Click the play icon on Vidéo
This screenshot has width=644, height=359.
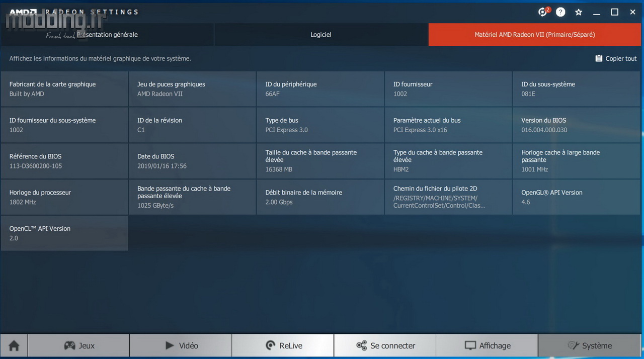point(170,345)
